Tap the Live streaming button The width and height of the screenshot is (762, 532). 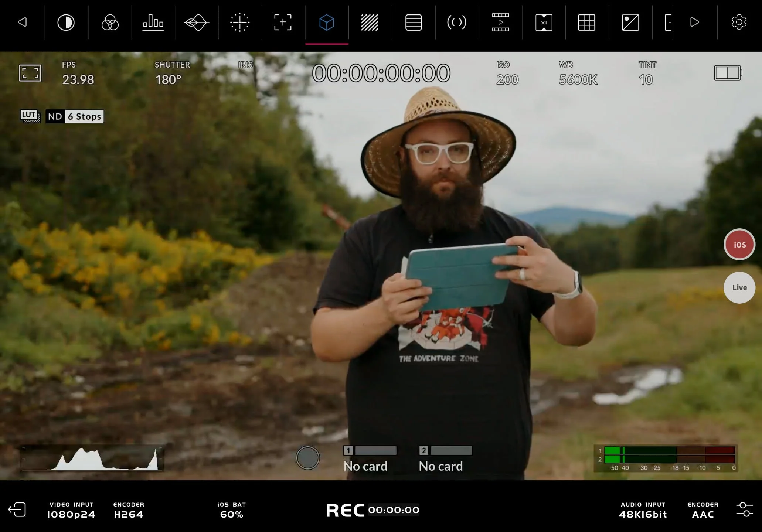[x=739, y=287]
